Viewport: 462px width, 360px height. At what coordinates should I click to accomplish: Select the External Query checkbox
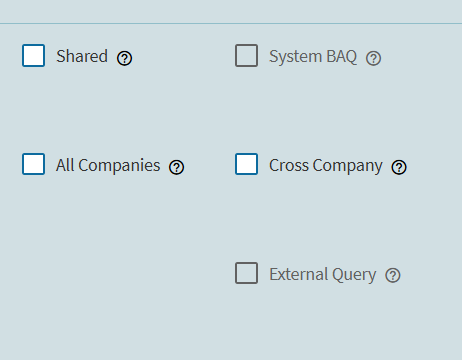[246, 273]
